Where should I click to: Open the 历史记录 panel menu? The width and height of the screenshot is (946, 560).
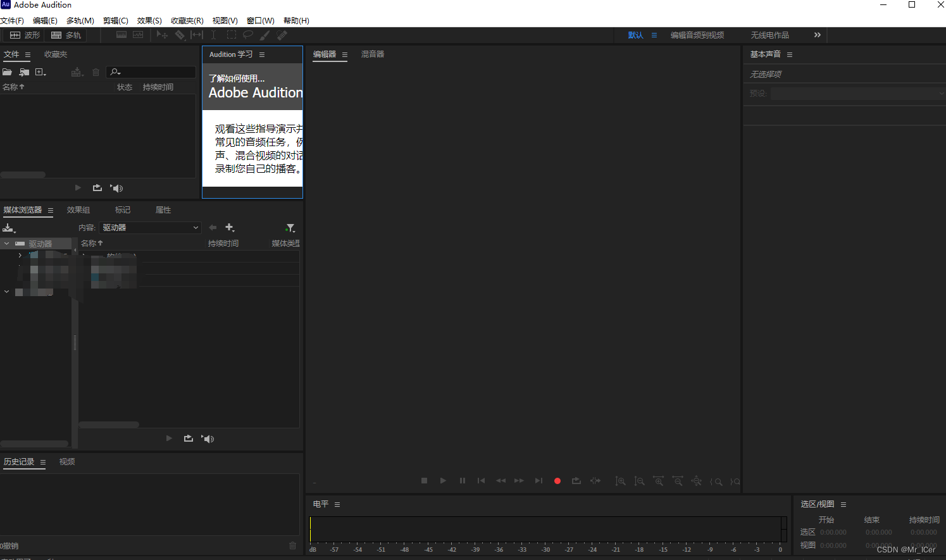pyautogui.click(x=43, y=463)
